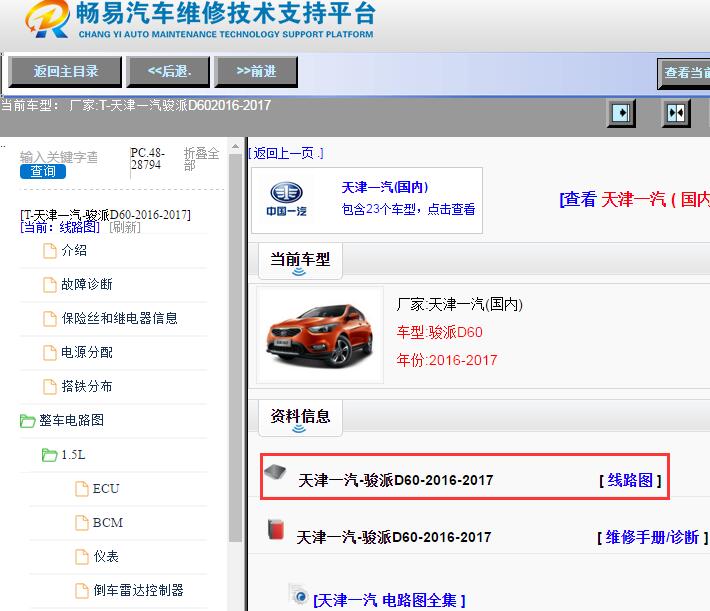Click the document icon beside 倒车雷达控制器
The width and height of the screenshot is (710, 611).
(82, 591)
